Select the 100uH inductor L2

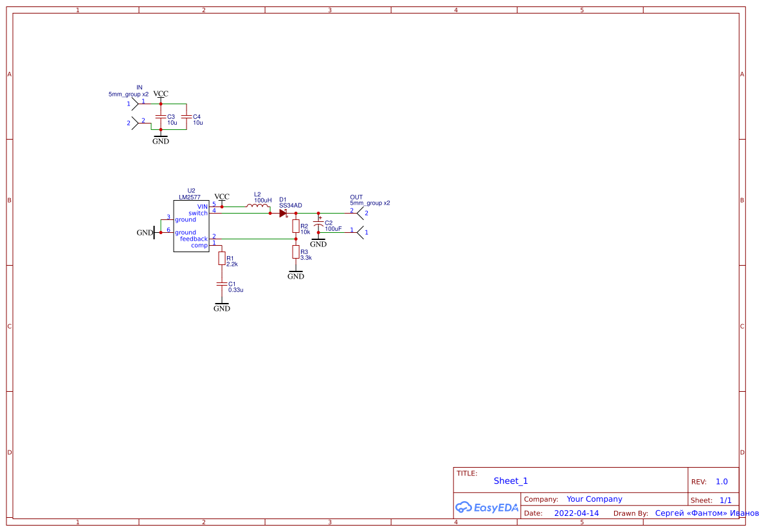tap(257, 206)
